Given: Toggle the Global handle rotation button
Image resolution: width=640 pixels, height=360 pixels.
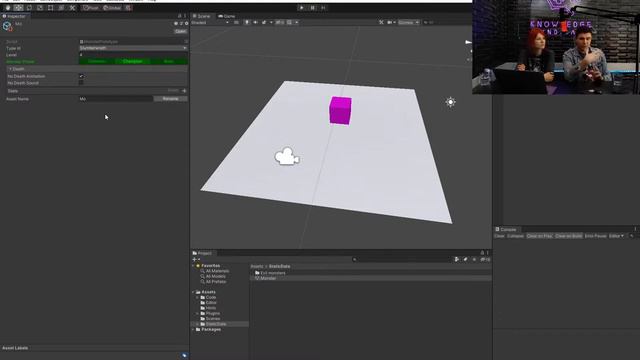Looking at the screenshot, I should (x=112, y=8).
